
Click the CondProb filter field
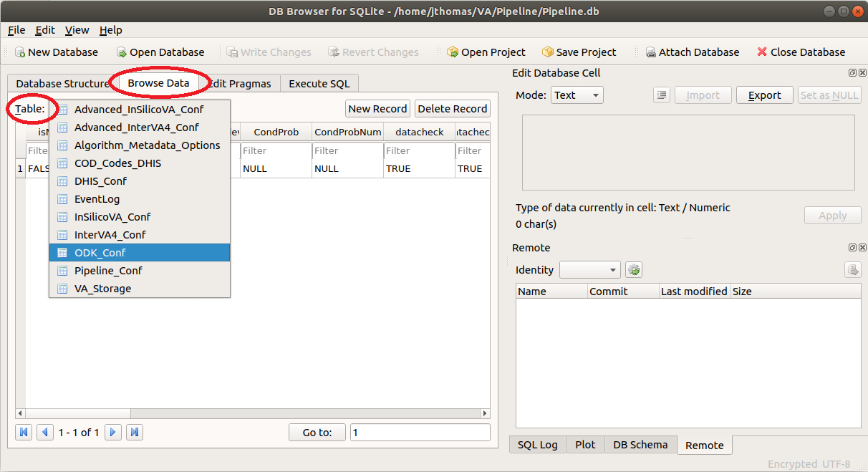276,151
